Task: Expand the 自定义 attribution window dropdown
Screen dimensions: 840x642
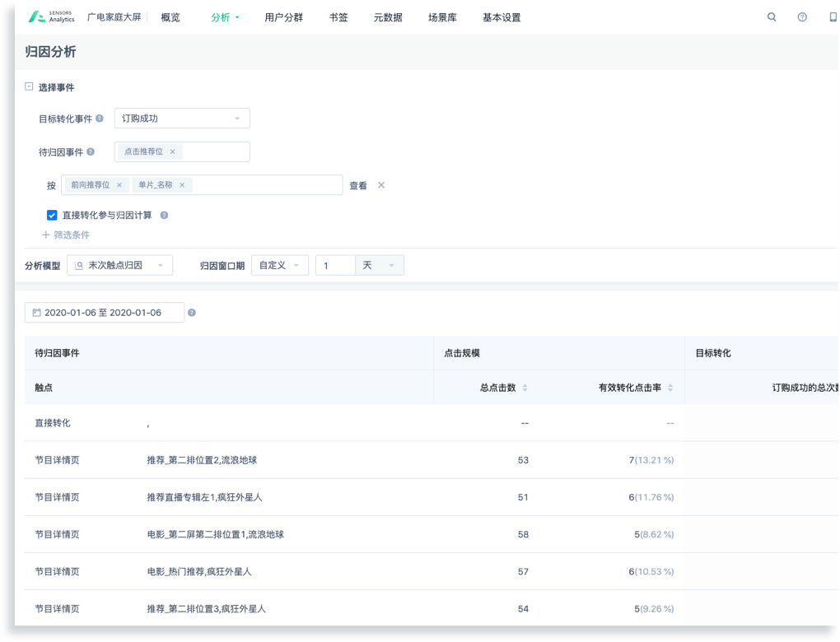Action: [279, 265]
